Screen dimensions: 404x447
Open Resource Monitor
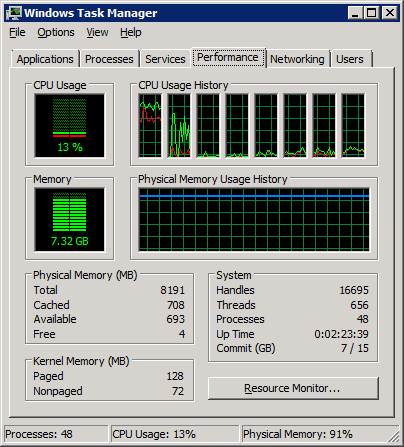coord(293,388)
